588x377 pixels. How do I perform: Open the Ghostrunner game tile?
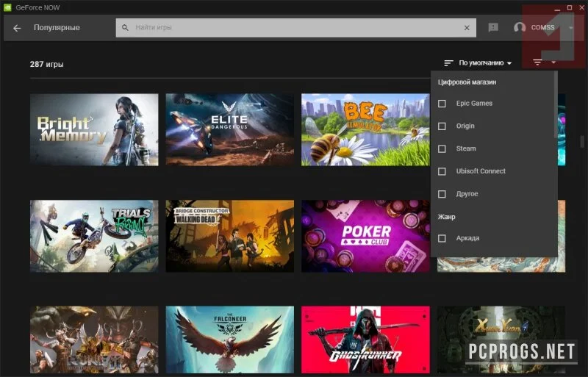[365, 340]
